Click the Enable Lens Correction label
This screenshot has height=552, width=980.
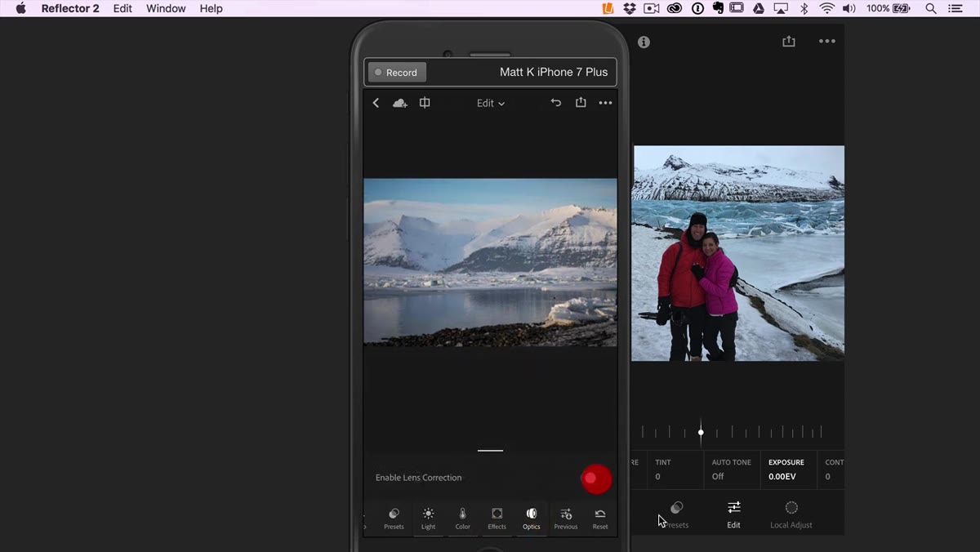pyautogui.click(x=418, y=478)
